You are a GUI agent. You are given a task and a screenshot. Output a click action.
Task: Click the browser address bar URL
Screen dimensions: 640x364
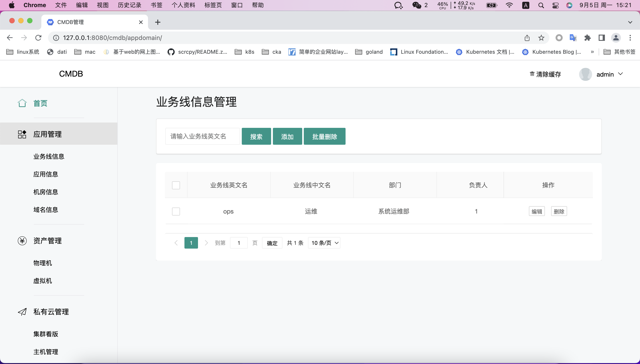113,38
